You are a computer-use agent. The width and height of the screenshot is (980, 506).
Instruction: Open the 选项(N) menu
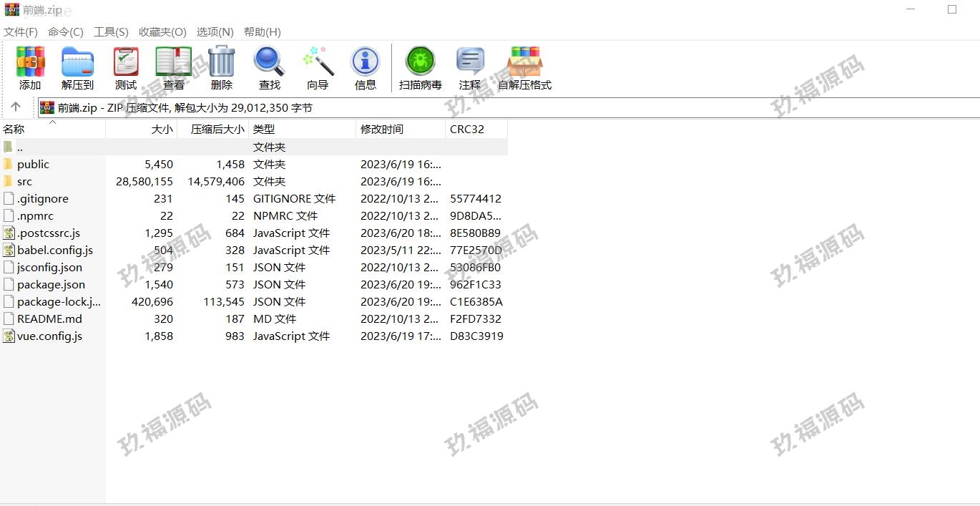coord(215,32)
